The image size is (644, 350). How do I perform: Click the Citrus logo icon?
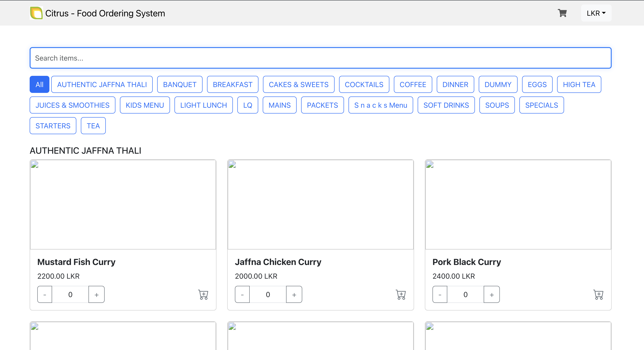36,13
